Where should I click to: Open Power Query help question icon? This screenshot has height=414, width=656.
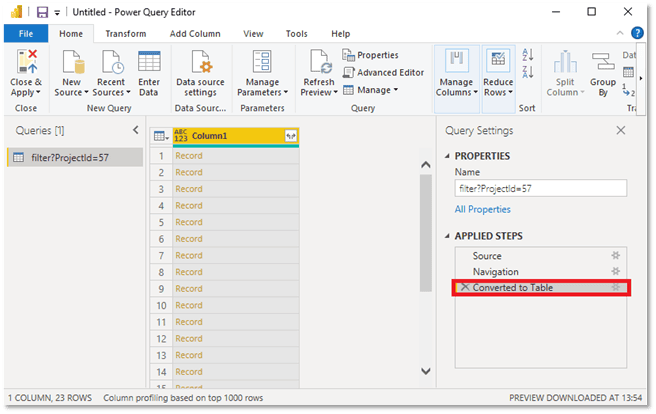[637, 33]
